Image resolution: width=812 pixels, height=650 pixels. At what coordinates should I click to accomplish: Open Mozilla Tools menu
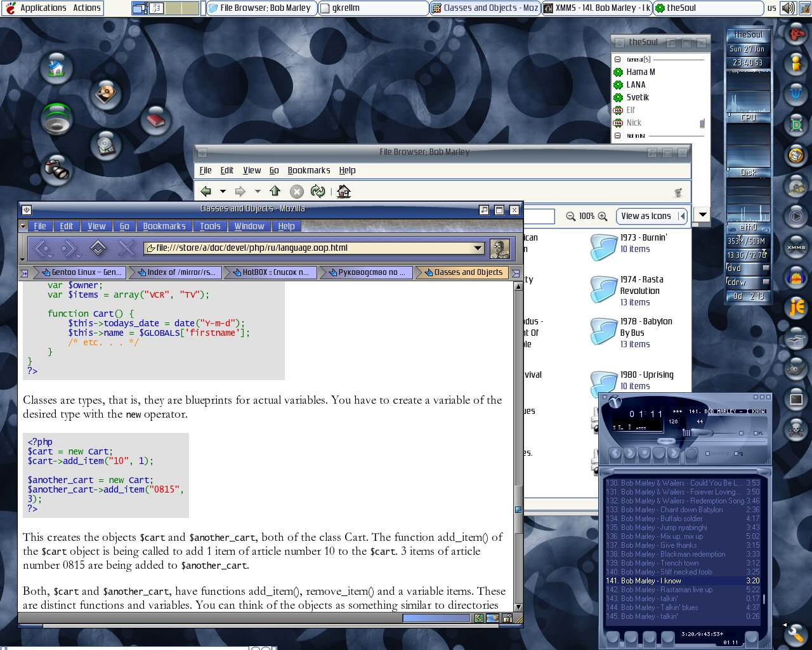coord(210,226)
